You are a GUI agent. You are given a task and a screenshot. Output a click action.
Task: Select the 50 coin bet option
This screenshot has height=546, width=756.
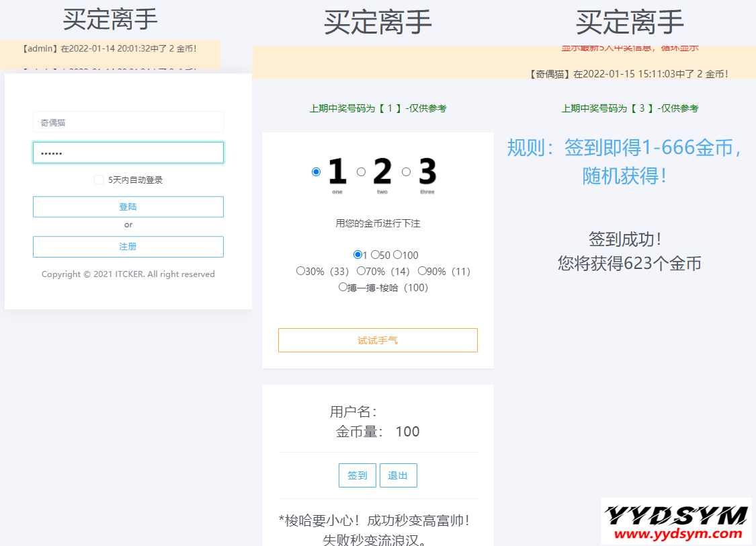375,255
